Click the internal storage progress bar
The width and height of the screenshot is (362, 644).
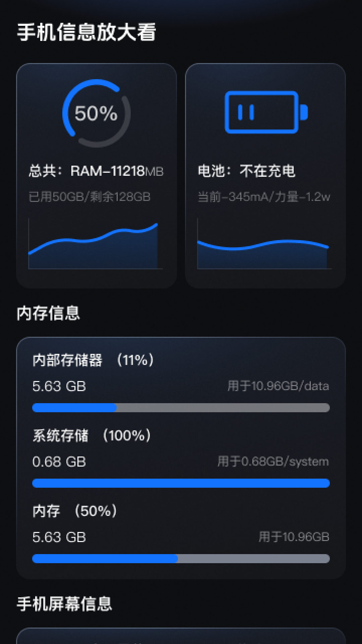point(181,408)
